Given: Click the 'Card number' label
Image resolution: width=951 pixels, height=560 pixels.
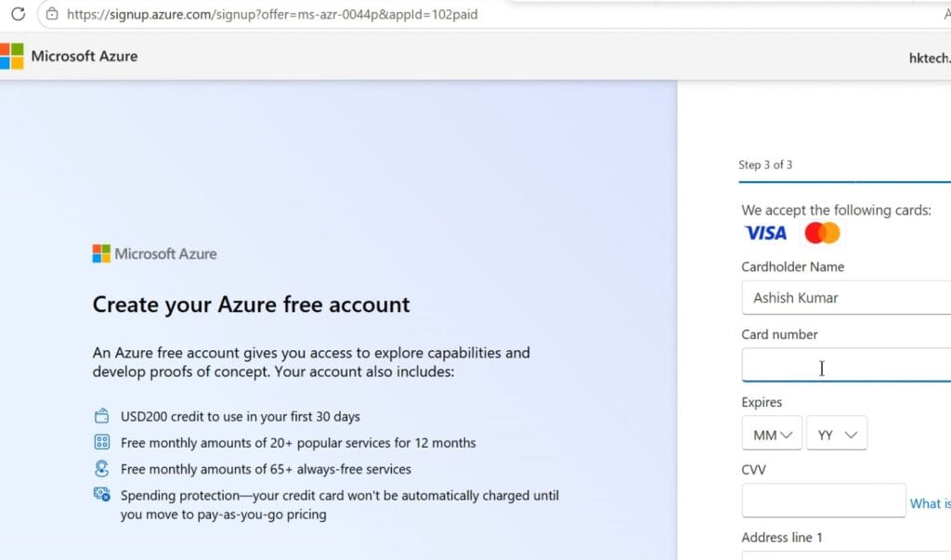Looking at the screenshot, I should (x=779, y=334).
